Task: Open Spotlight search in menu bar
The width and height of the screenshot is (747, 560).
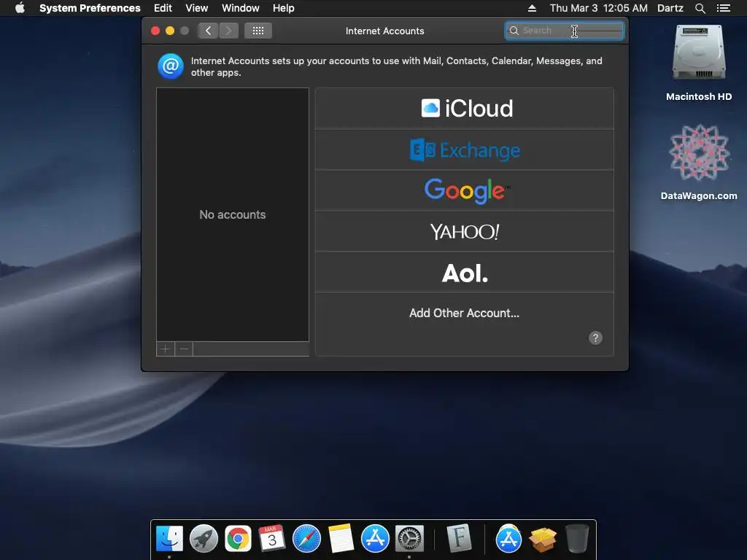Action: 700,8
